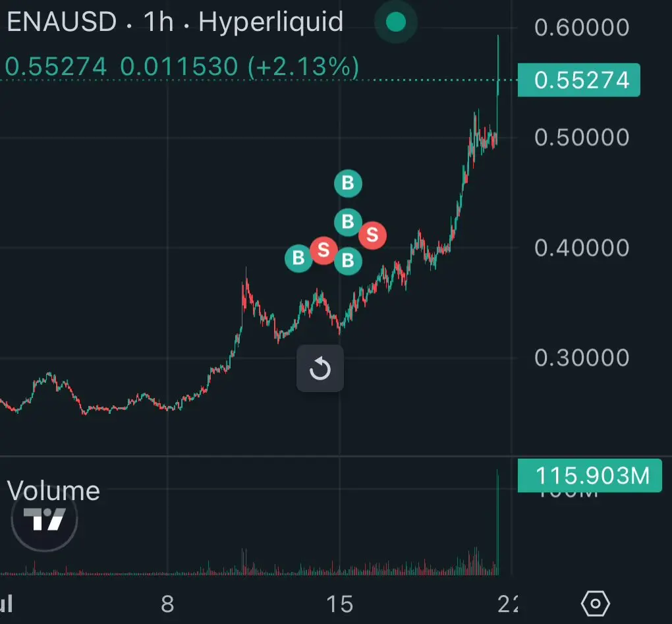Click the 0.60000 price axis label
The width and height of the screenshot is (672, 624).
point(582,28)
